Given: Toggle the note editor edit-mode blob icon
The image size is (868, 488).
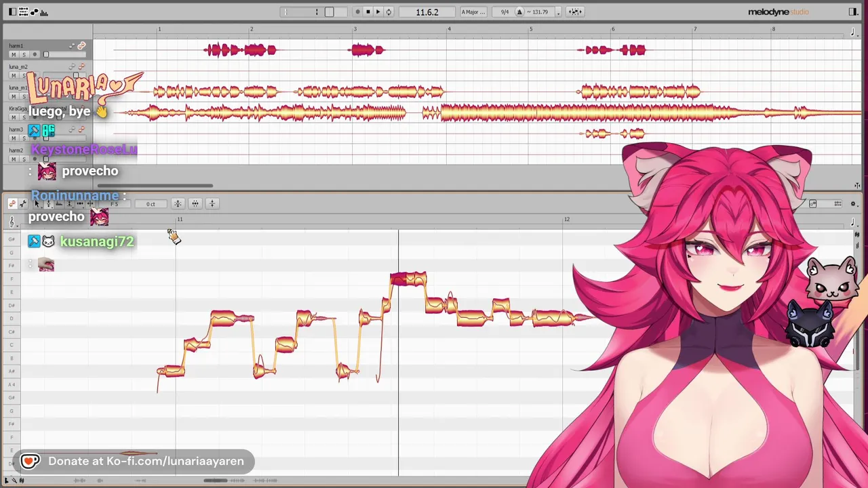Looking at the screenshot, I should pyautogui.click(x=12, y=203).
